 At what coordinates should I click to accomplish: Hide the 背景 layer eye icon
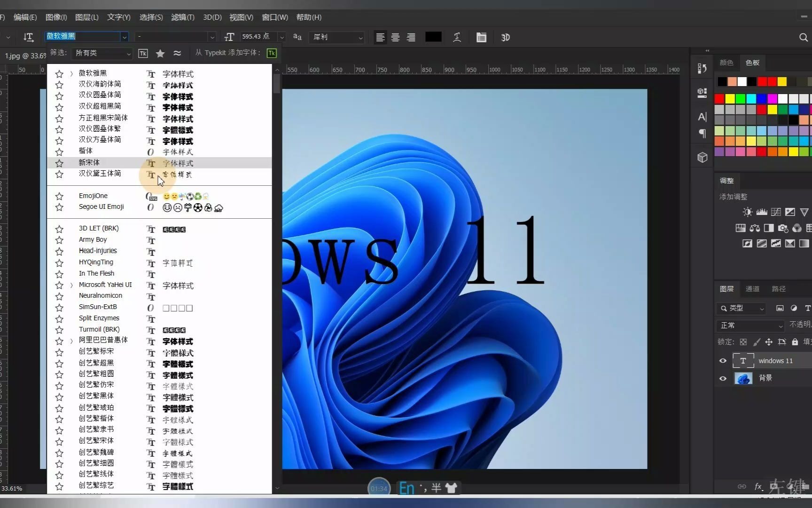pyautogui.click(x=723, y=378)
